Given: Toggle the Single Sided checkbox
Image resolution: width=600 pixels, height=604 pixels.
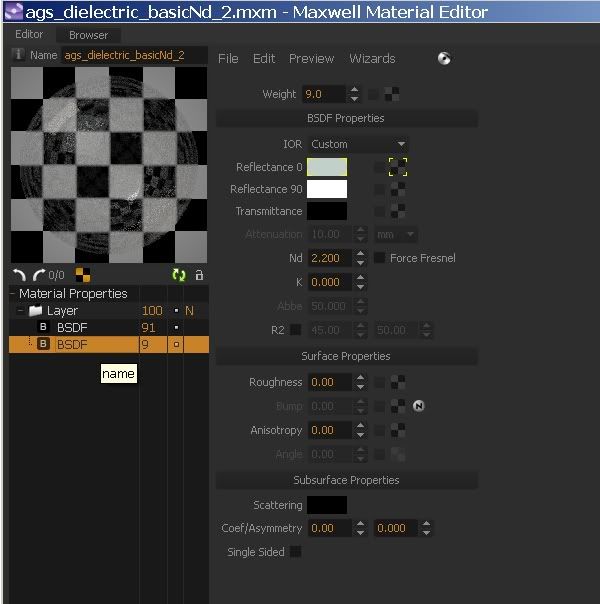Looking at the screenshot, I should 295,552.
